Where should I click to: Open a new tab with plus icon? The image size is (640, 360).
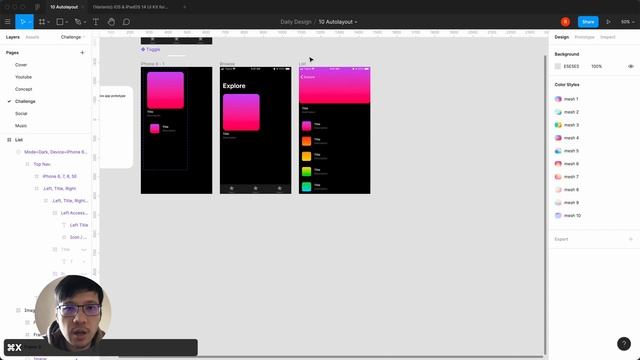[184, 7]
